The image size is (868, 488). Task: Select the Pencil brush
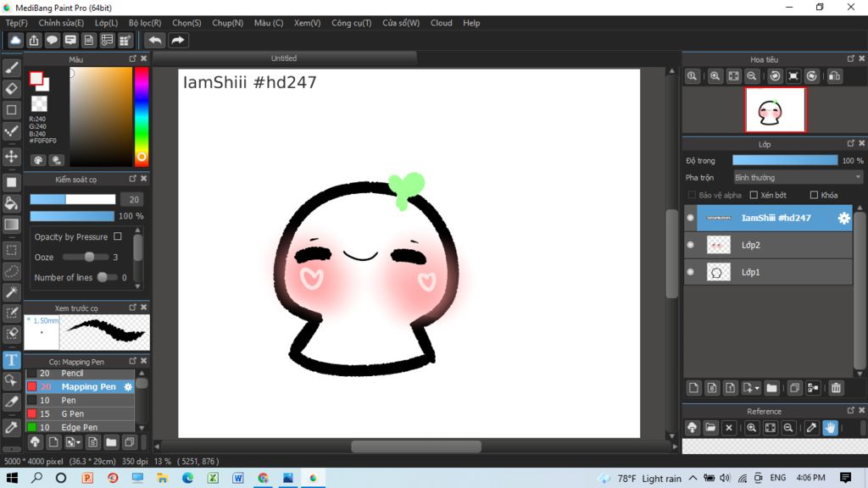[81, 374]
